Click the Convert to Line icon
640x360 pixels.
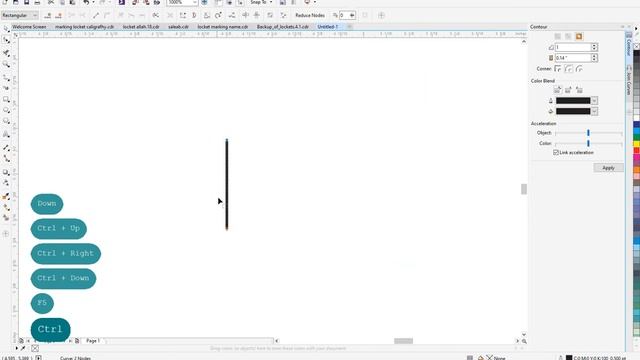96,16
